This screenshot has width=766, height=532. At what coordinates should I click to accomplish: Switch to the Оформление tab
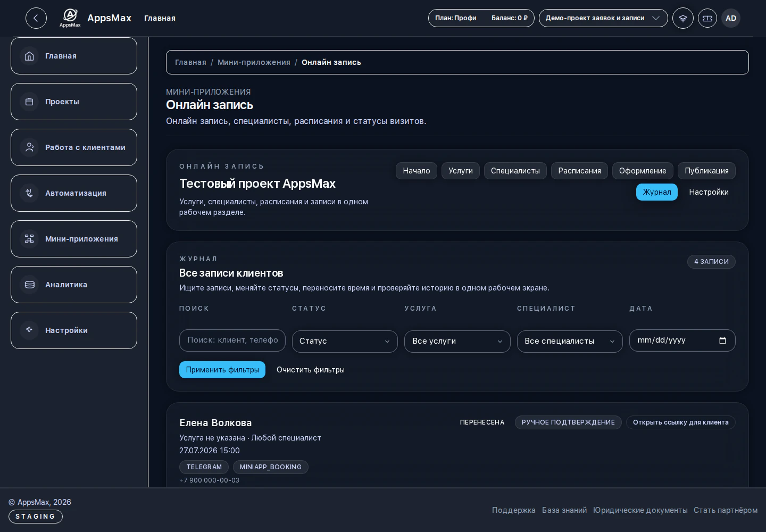643,171
